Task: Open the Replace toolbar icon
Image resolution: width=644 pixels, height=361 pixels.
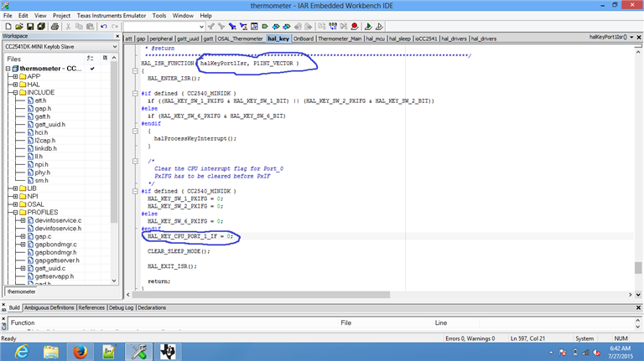Action: click(243, 27)
